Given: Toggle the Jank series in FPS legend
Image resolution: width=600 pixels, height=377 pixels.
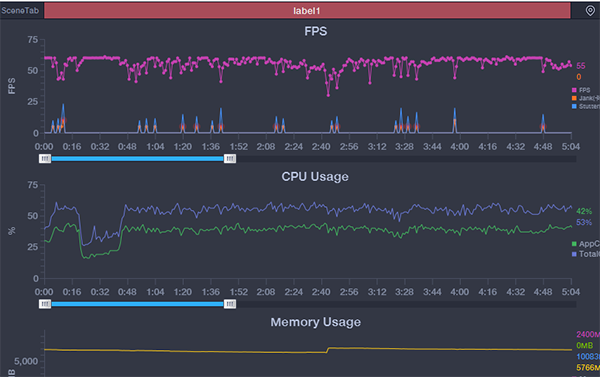Looking at the screenshot, I should pos(585,98).
